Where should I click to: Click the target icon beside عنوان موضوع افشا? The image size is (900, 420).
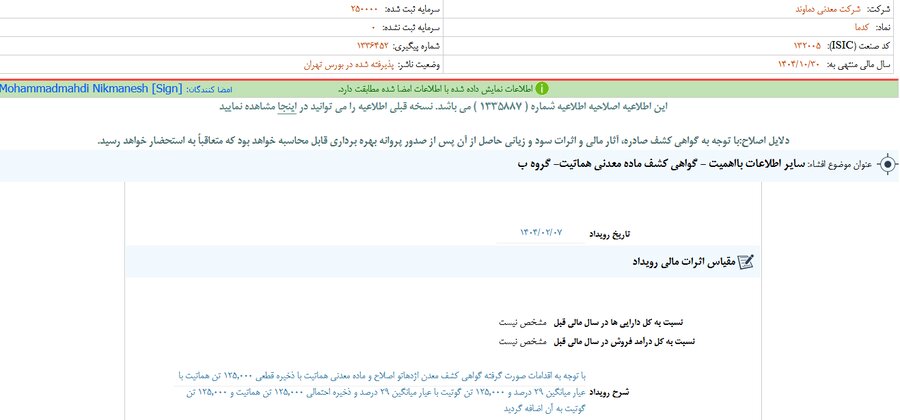pyautogui.click(x=887, y=165)
